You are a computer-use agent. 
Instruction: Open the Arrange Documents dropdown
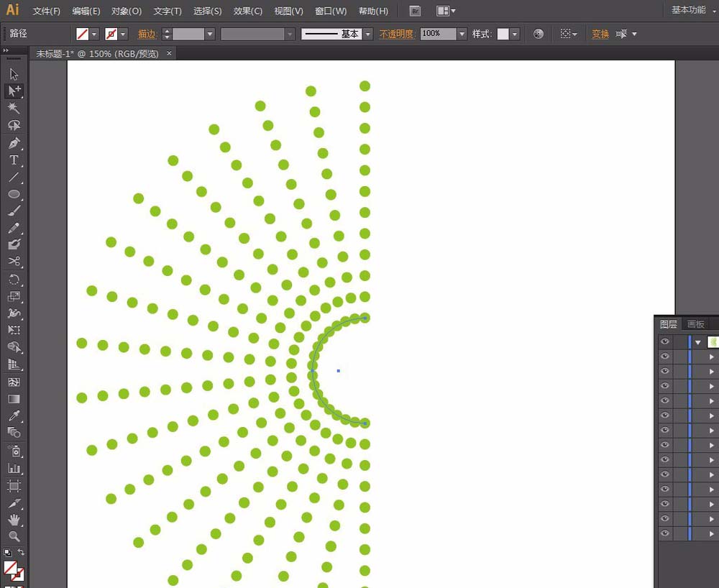(x=446, y=11)
